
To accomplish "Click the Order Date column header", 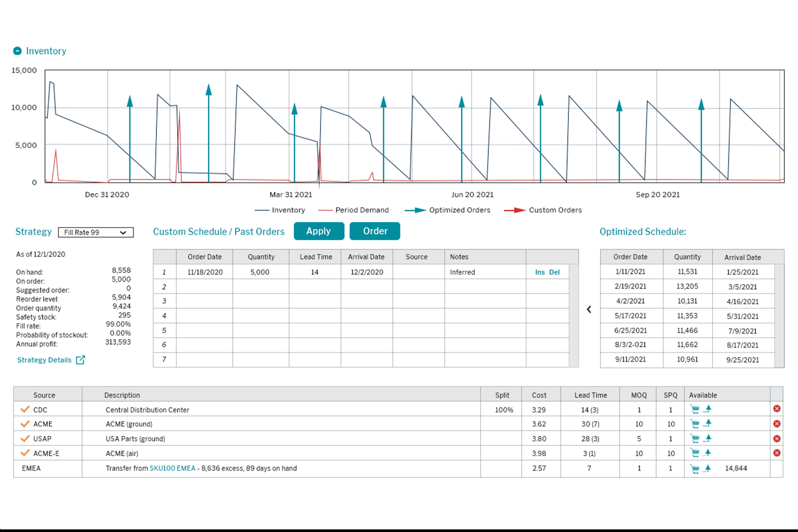I will pos(204,257).
